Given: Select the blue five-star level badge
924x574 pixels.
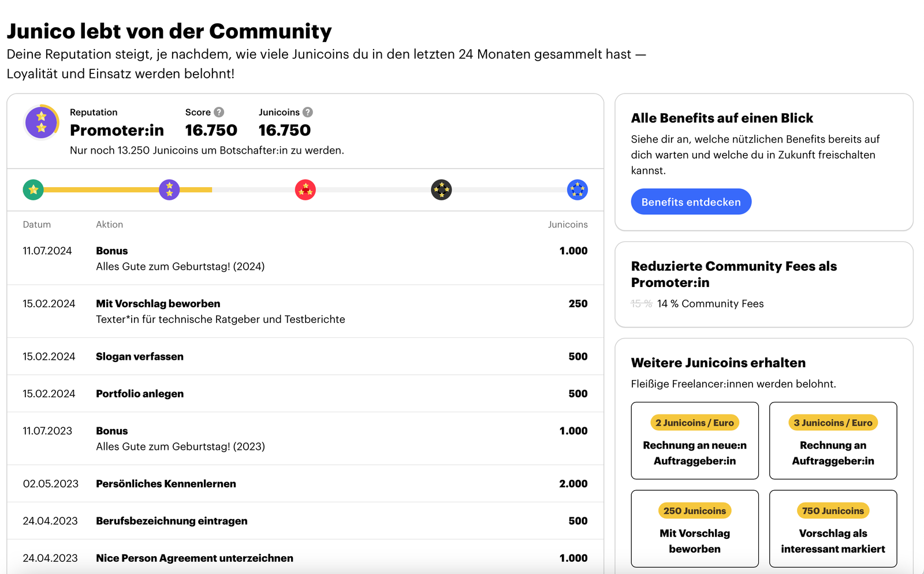Looking at the screenshot, I should pos(577,189).
